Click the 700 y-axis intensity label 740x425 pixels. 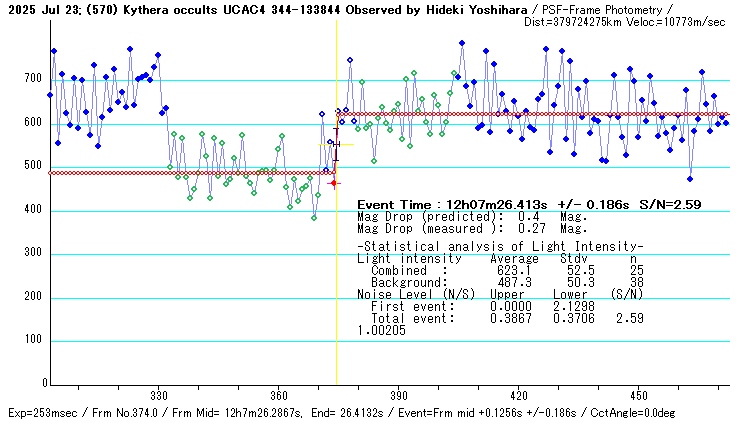[x=32, y=80]
